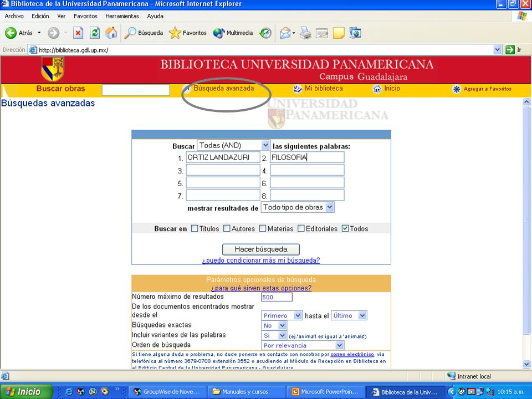
Task: Expand the address bar dropdown
Action: pyautogui.click(x=498, y=50)
